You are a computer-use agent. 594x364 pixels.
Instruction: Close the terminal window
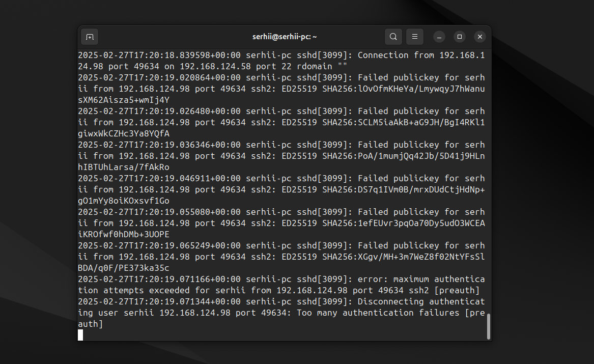480,37
